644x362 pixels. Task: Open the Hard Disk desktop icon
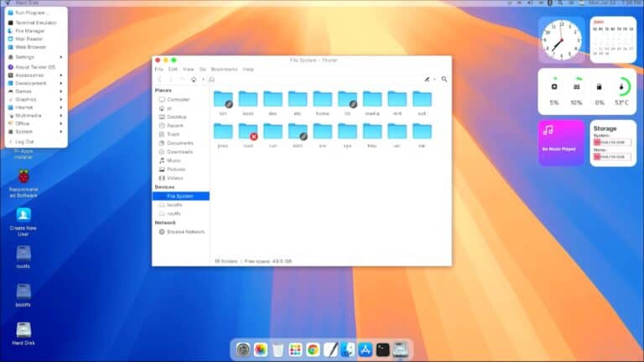pyautogui.click(x=23, y=334)
